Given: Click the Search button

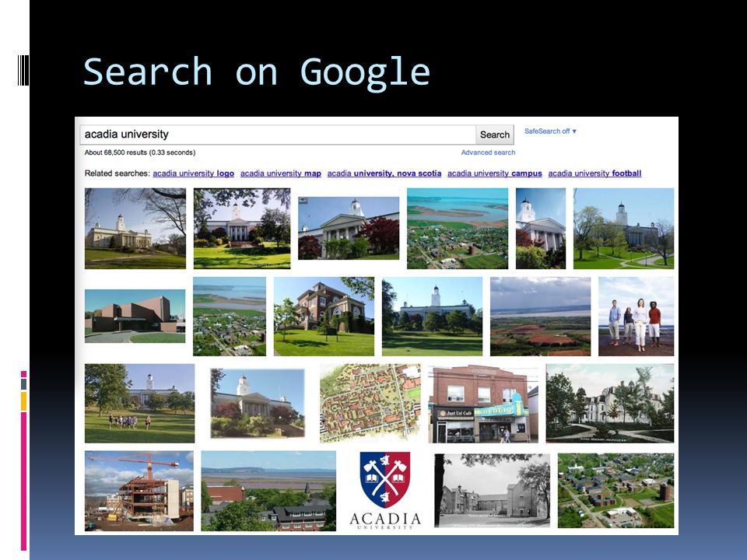Looking at the screenshot, I should 495,135.
